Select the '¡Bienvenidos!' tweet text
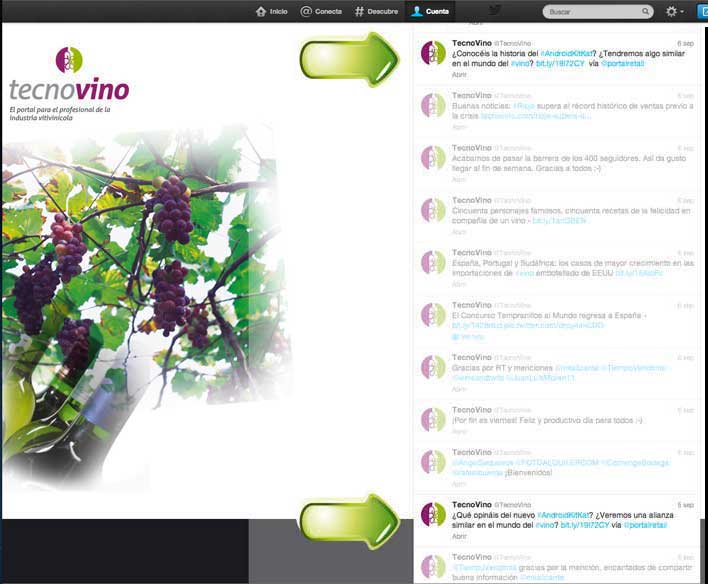Image resolution: width=708 pixels, height=584 pixels. click(561, 467)
